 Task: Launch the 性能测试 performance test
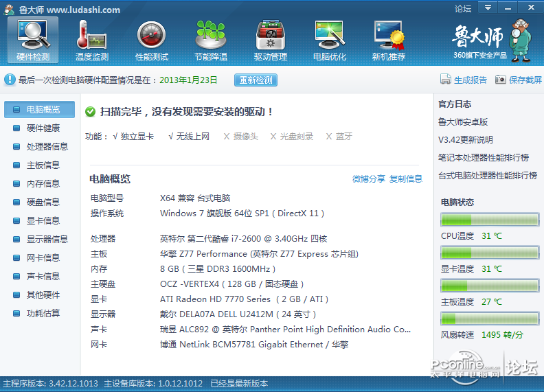(152, 41)
